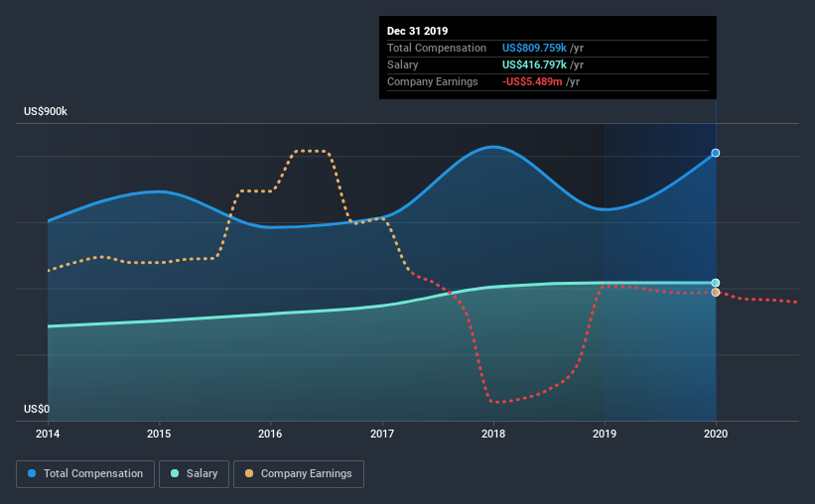Toggle the Salary legend button

point(194,474)
